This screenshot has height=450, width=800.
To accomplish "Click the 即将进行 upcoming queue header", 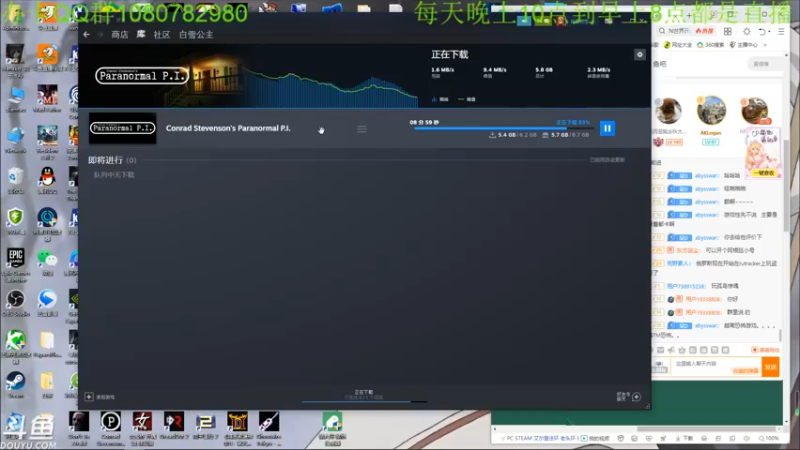I will 112,160.
